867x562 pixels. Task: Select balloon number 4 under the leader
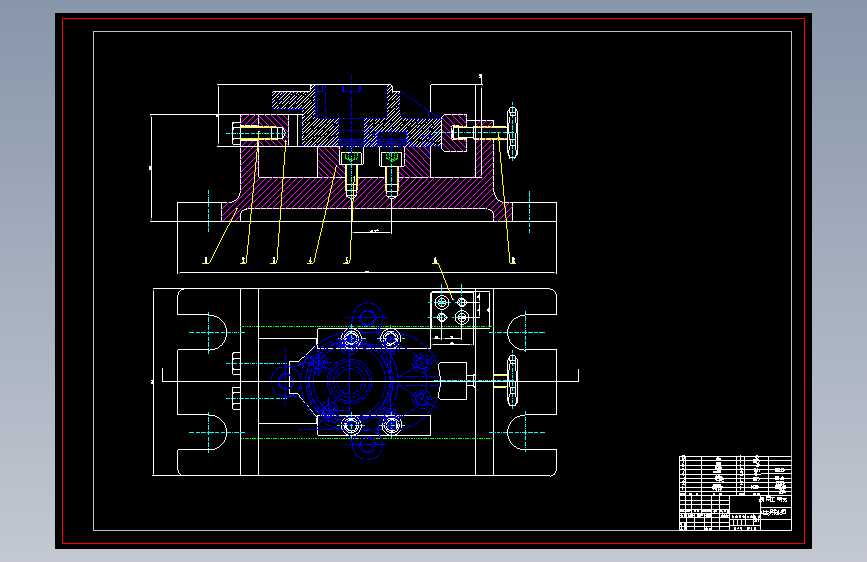(311, 261)
